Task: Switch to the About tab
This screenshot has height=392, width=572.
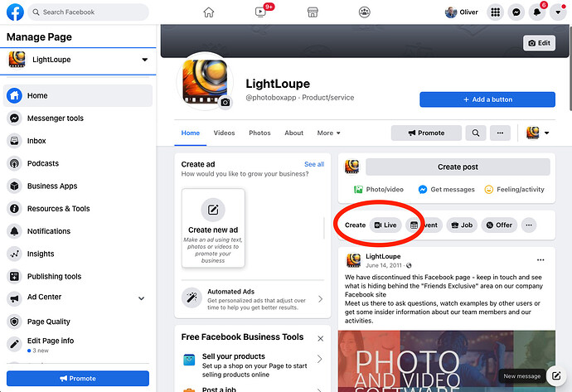Action: pyautogui.click(x=293, y=133)
